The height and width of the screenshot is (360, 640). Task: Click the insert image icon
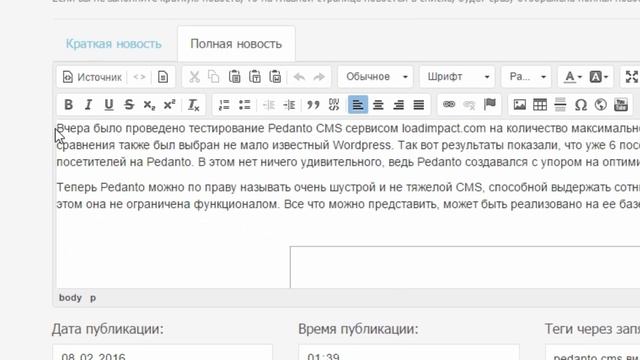click(x=520, y=105)
